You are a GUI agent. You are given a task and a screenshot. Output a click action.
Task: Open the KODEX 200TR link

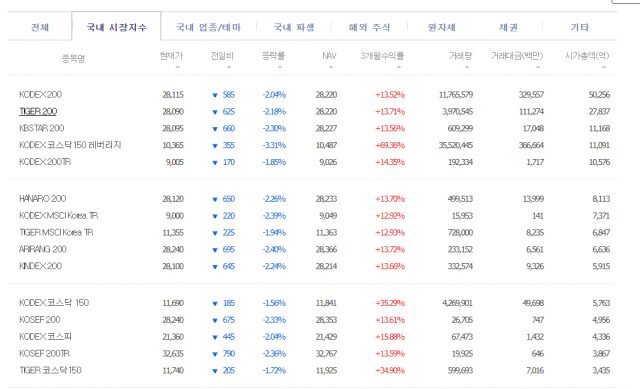[x=45, y=162]
